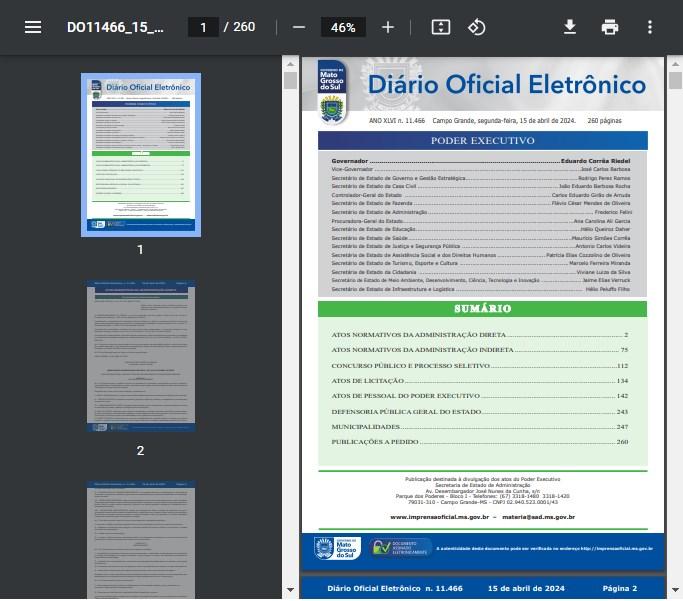Click the zoom in plus icon
This screenshot has width=683, height=601.
[x=388, y=27]
